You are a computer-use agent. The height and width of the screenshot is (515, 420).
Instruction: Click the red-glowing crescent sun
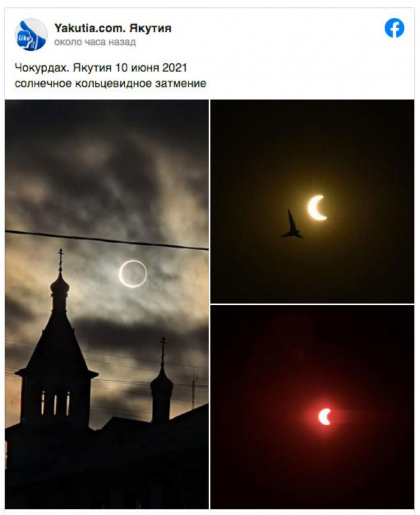(x=325, y=416)
